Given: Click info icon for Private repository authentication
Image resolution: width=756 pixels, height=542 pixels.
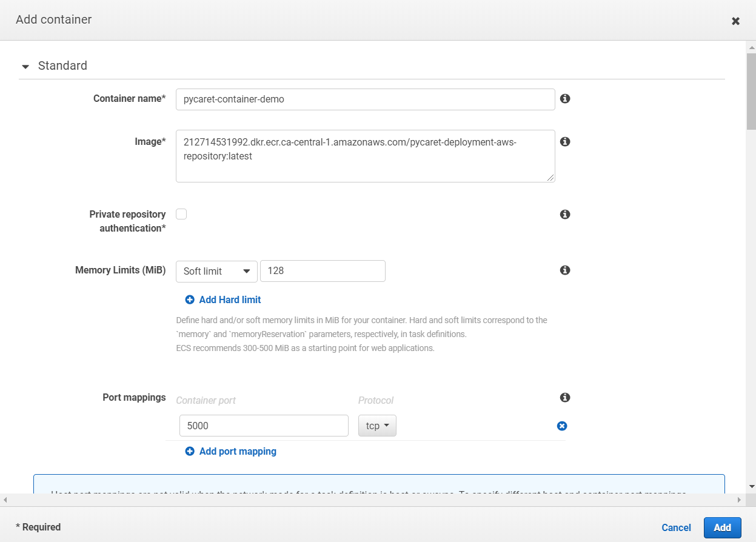Looking at the screenshot, I should [x=565, y=215].
